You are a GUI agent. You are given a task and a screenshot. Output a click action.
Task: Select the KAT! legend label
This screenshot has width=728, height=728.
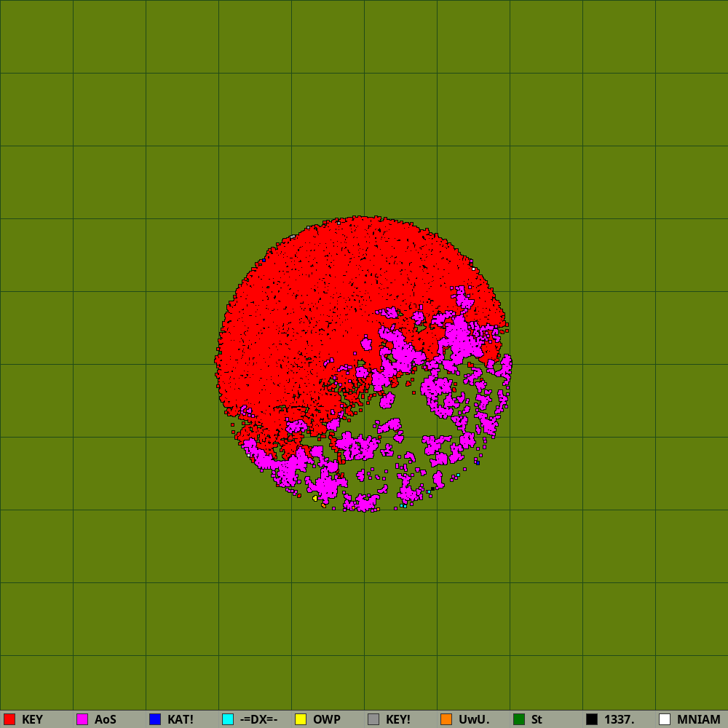pos(181,720)
